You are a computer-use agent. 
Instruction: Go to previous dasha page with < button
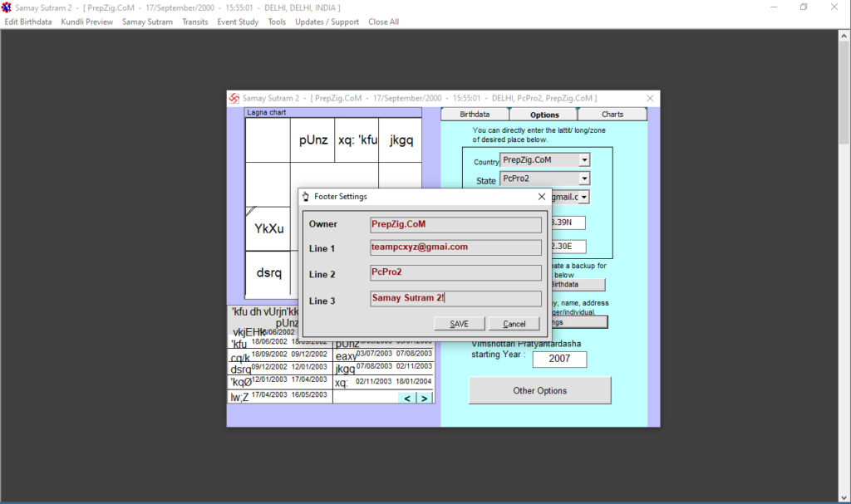click(407, 399)
